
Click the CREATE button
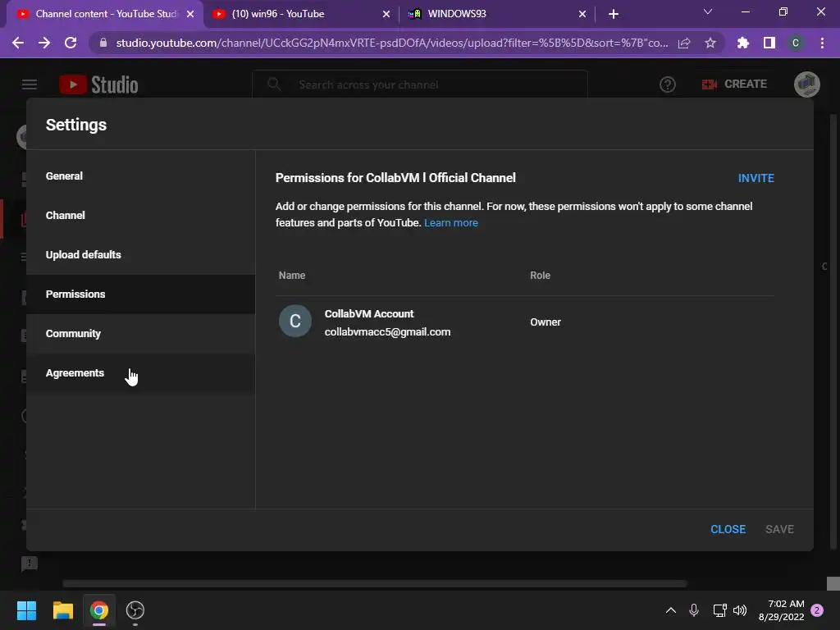734,84
